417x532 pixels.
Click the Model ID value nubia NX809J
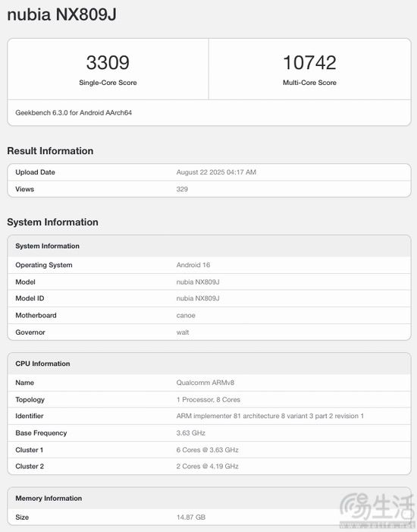(x=198, y=298)
